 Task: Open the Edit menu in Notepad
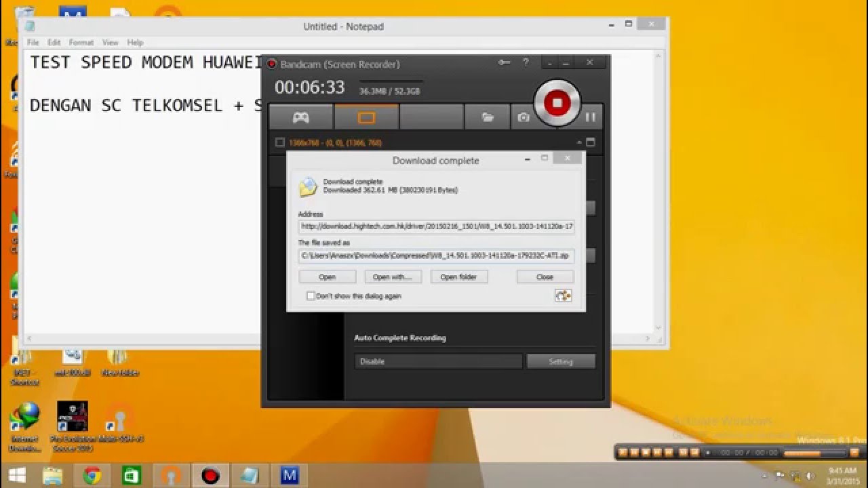54,42
